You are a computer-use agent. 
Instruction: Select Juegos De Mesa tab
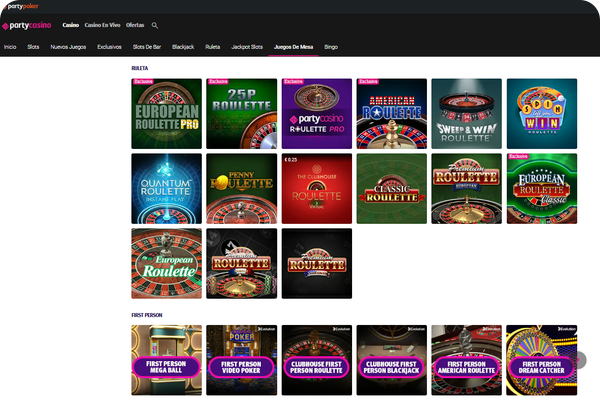(x=293, y=47)
